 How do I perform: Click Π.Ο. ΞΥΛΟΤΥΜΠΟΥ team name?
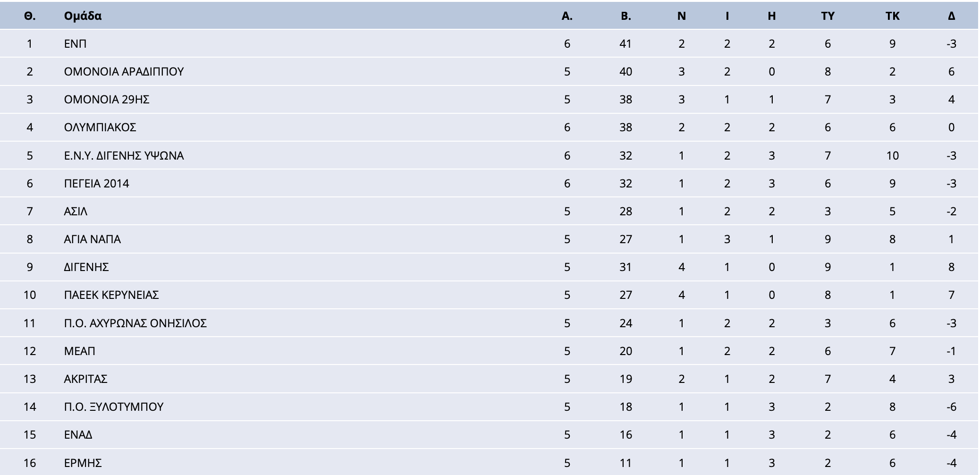pyautogui.click(x=113, y=407)
